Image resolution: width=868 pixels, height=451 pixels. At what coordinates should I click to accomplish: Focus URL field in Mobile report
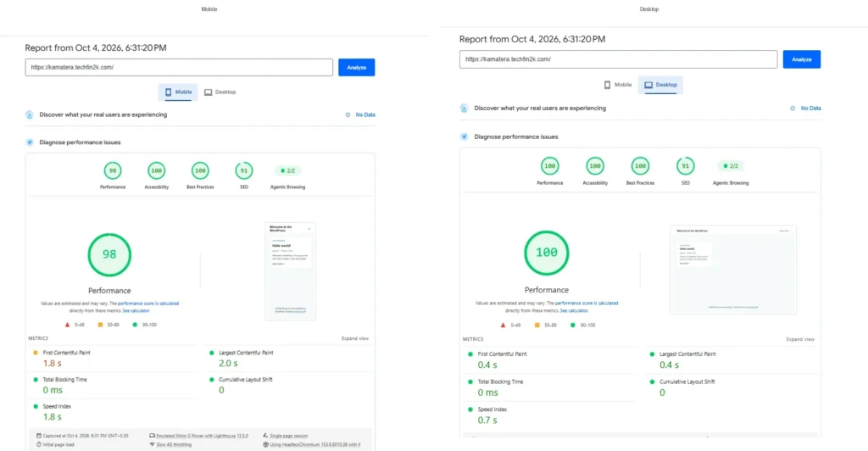pos(179,68)
